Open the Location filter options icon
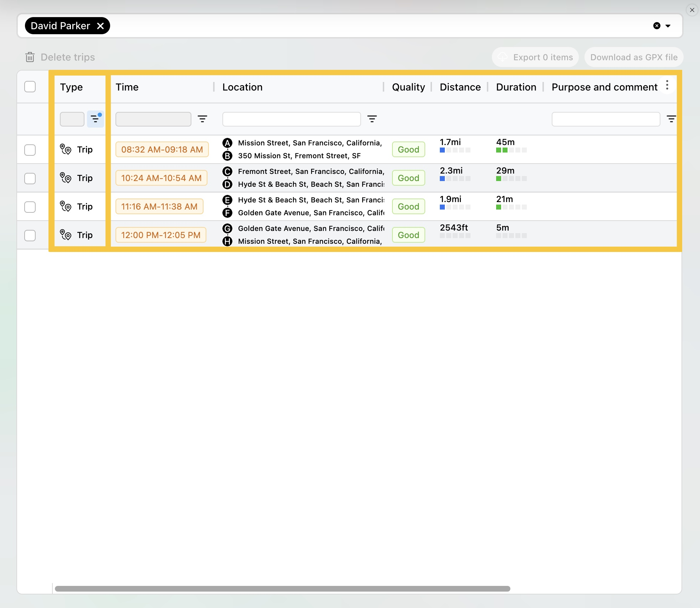The width and height of the screenshot is (700, 608). tap(372, 119)
